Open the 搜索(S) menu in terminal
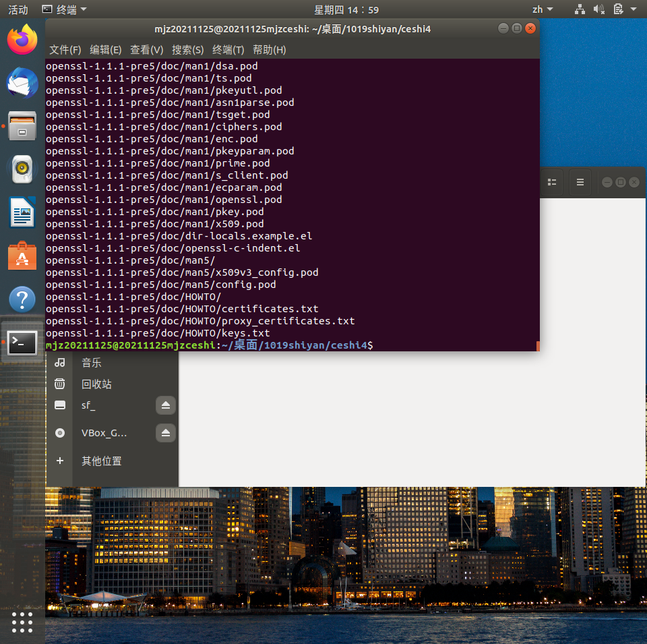 (x=188, y=50)
